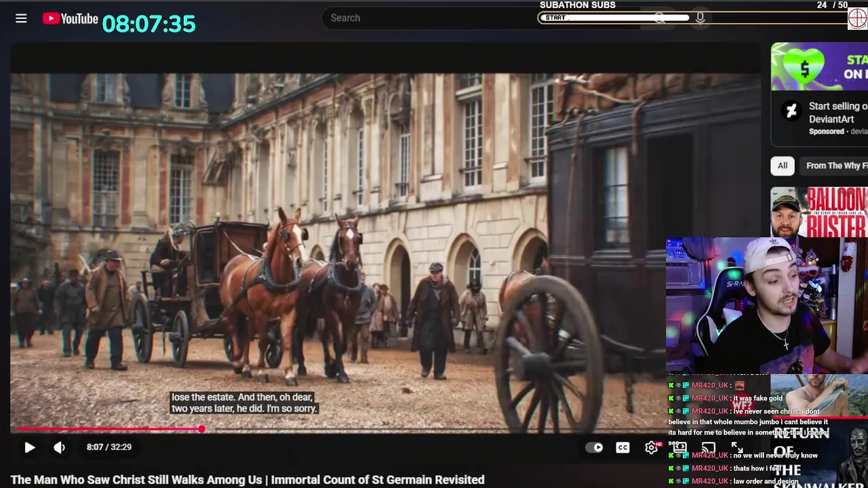Click the subtitle caption text box
Screen dimensions: 868x488
tap(244, 403)
